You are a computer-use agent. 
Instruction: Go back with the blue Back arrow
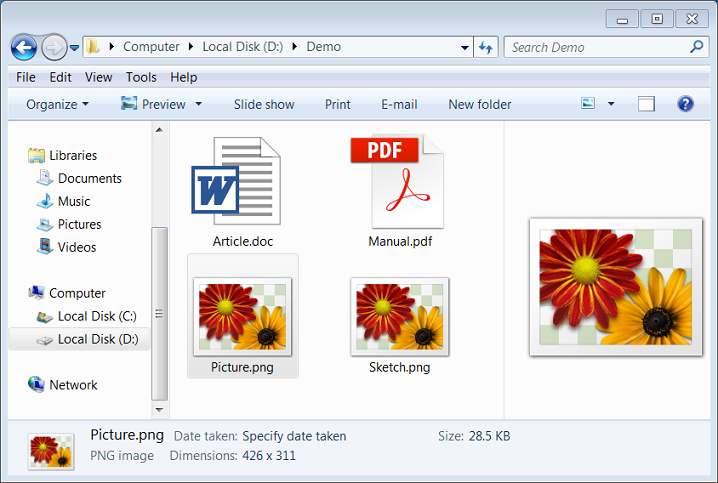[24, 47]
